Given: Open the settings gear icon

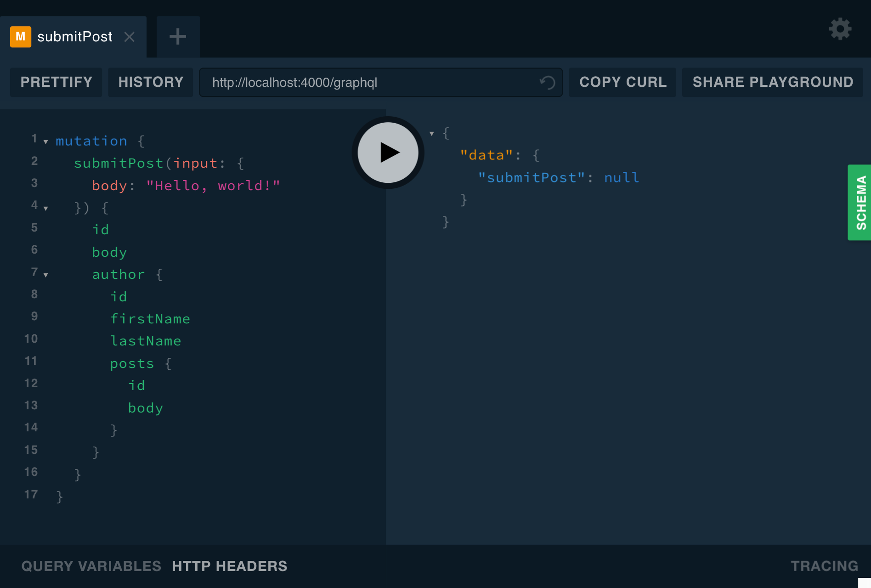Looking at the screenshot, I should coord(840,29).
